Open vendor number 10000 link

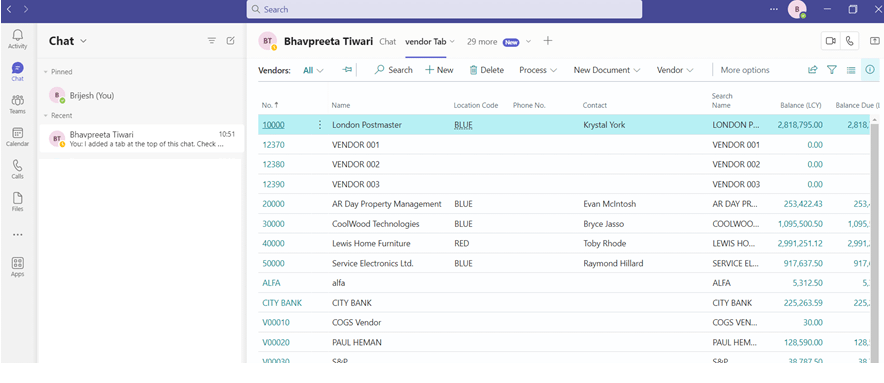click(x=273, y=125)
